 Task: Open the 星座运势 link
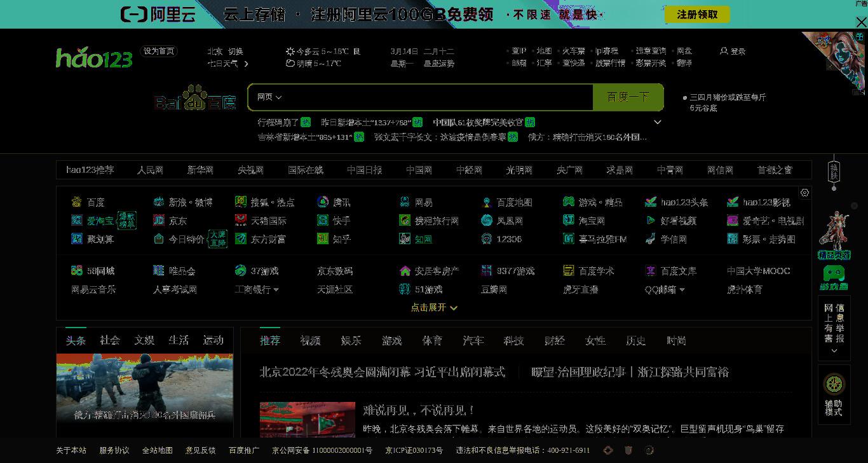[439, 64]
